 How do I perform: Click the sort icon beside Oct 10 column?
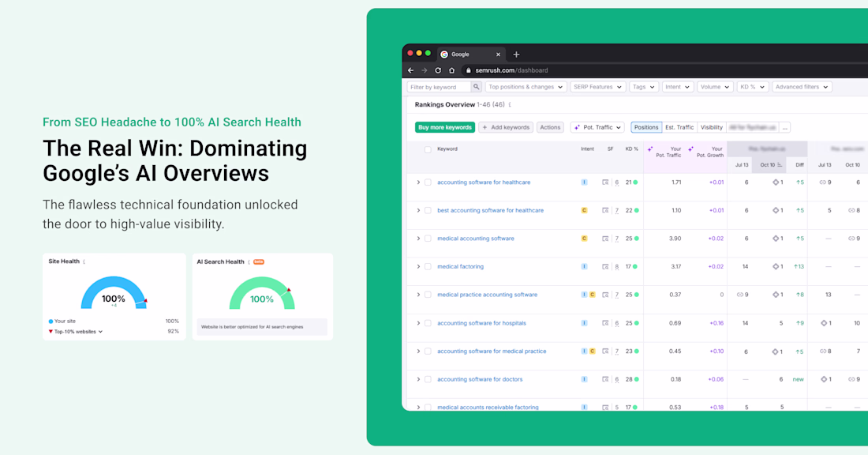tap(780, 164)
